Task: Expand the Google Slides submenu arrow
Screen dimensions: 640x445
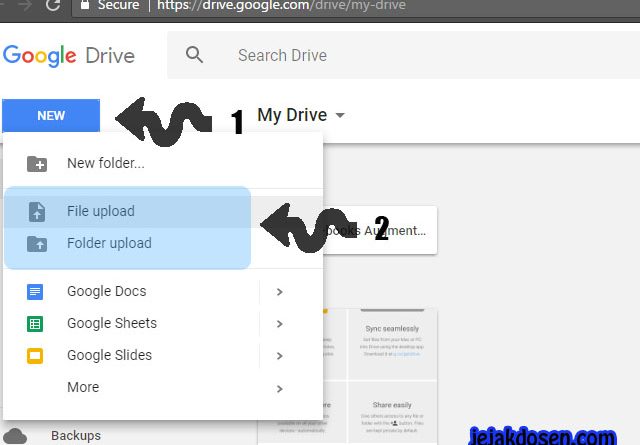Action: point(280,356)
